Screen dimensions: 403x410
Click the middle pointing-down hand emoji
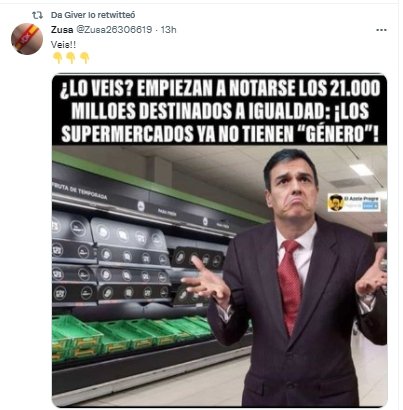tap(71, 58)
